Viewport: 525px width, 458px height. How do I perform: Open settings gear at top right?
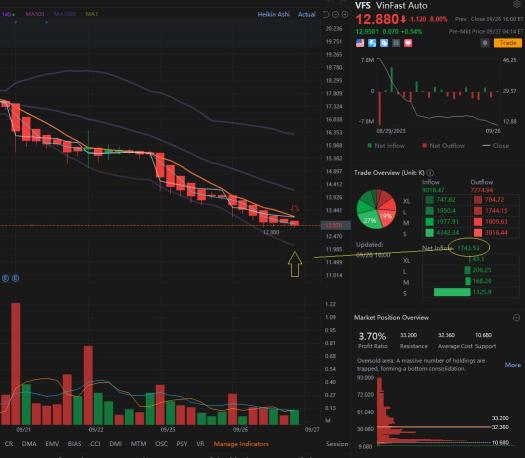[x=517, y=4]
